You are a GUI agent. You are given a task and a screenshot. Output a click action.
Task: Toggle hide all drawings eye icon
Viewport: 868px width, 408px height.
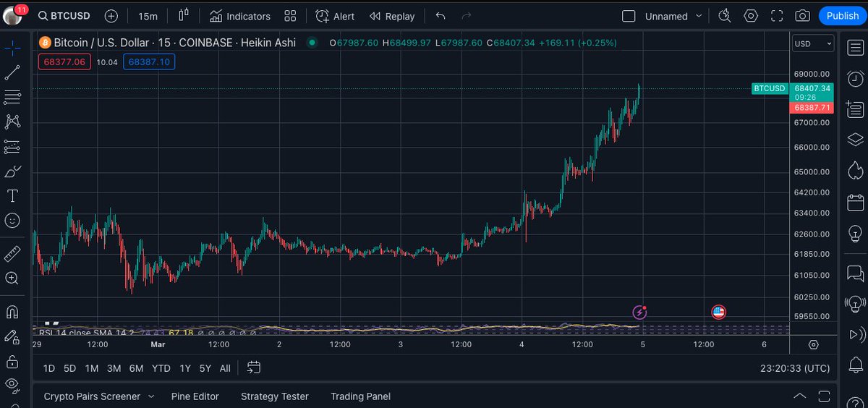click(12, 384)
